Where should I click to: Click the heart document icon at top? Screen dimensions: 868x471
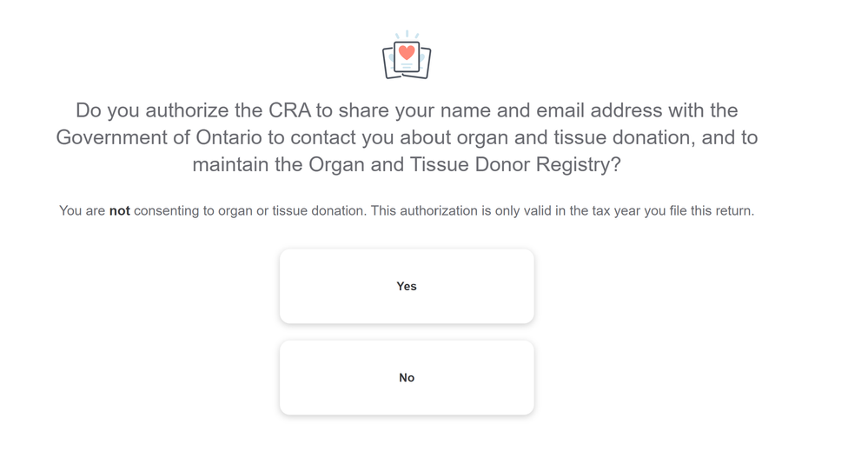407,55
